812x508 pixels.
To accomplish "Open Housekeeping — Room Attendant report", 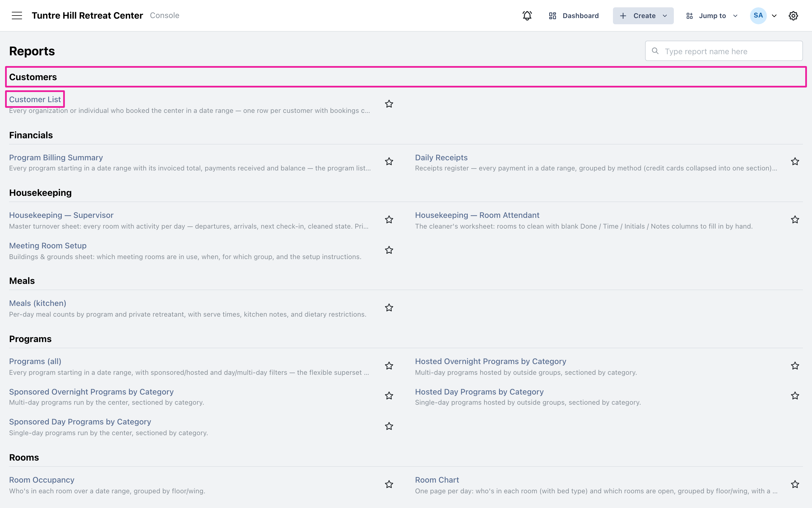I will tap(477, 215).
